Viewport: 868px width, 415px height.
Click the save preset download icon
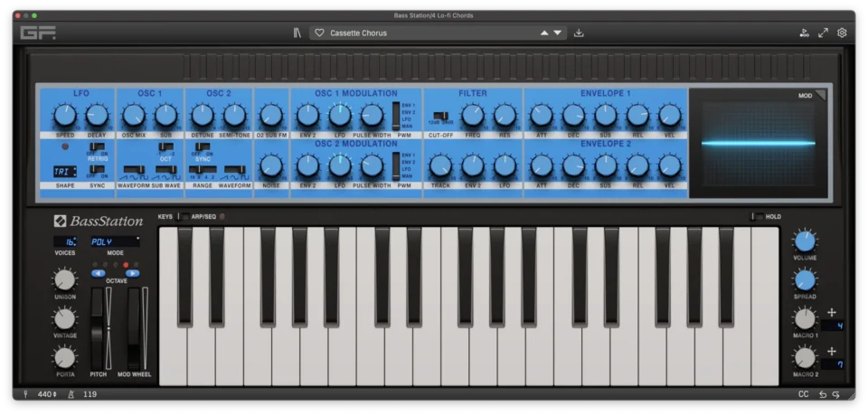point(579,33)
